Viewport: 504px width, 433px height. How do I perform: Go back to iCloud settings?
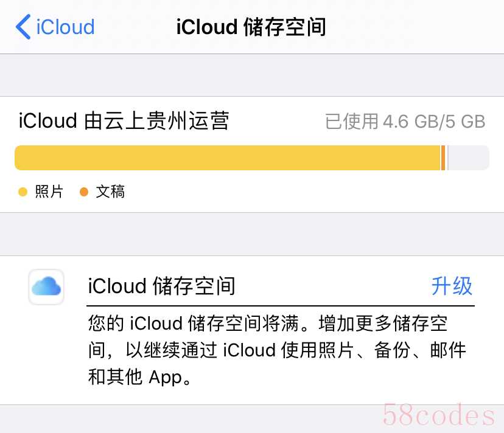(55, 27)
